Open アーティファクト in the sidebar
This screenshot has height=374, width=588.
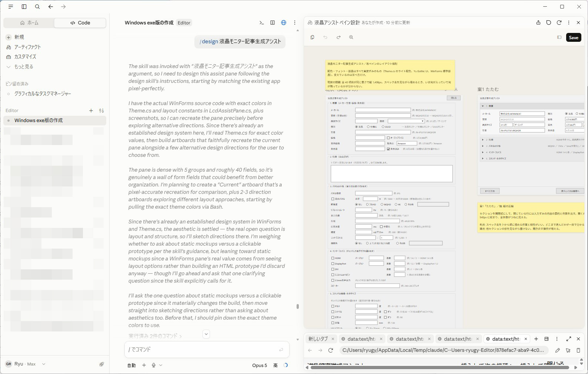coord(27,47)
